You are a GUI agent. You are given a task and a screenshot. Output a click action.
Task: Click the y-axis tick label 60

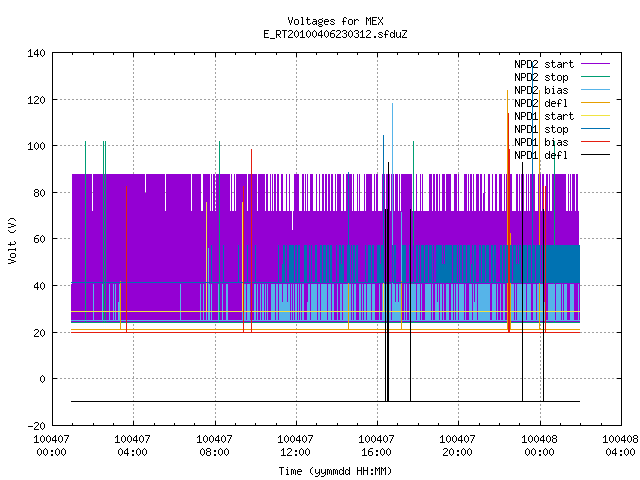39,239
